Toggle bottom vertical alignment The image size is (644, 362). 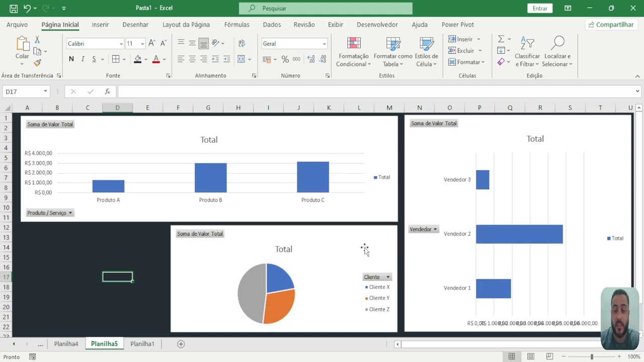coord(203,43)
